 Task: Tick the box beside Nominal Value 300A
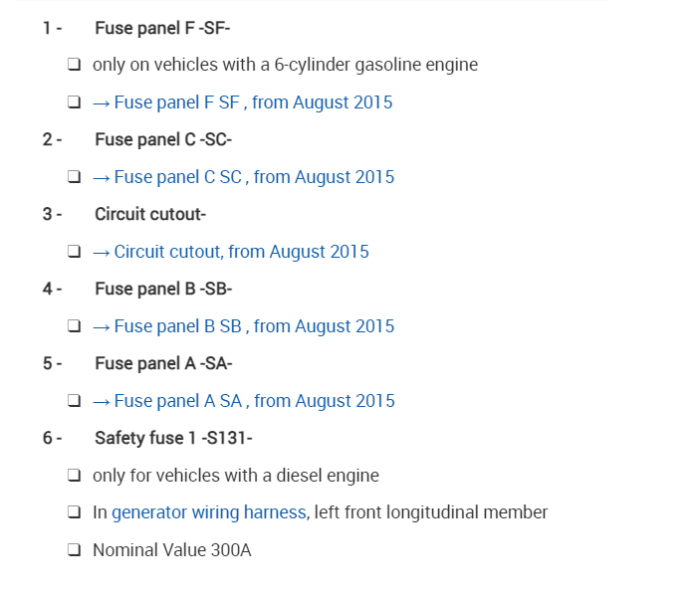tap(75, 550)
